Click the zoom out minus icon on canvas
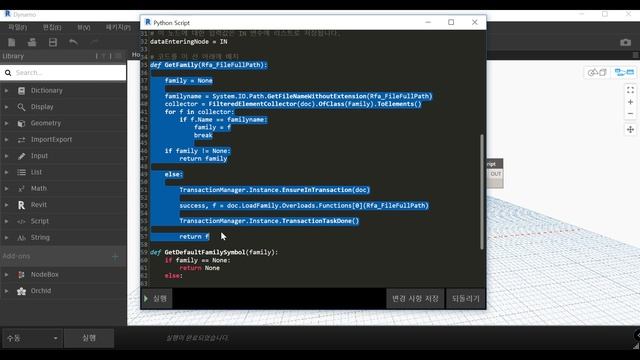This screenshot has height=360, width=640. tap(630, 113)
